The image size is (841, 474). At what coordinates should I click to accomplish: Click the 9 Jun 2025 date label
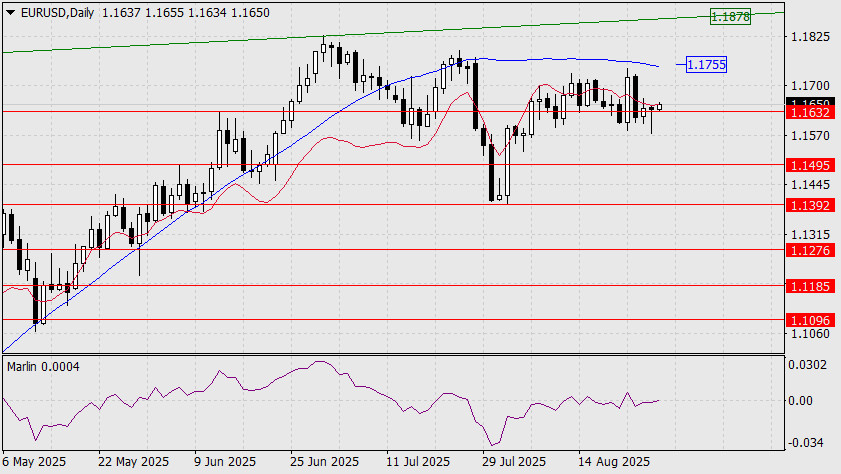225,462
